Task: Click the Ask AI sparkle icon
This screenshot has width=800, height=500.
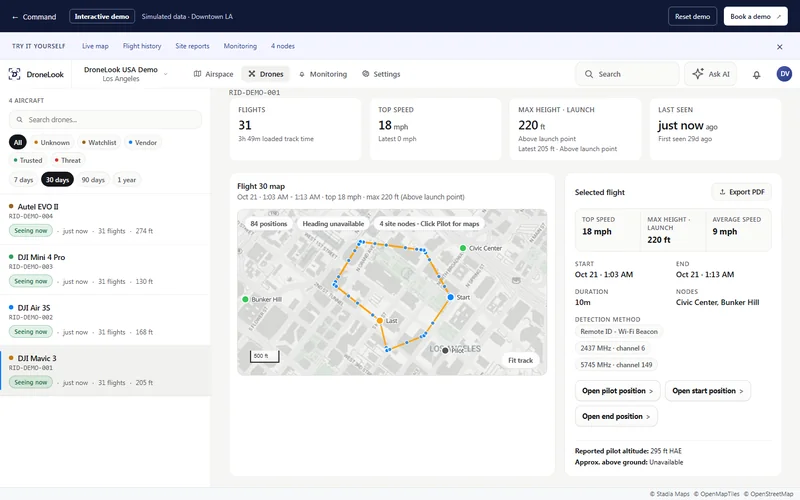Action: coord(697,74)
